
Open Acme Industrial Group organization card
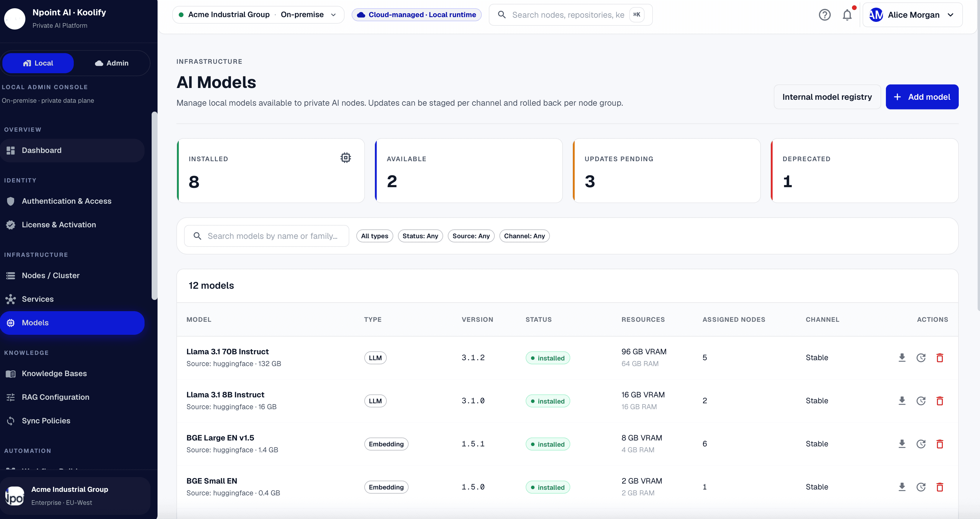tap(75, 496)
